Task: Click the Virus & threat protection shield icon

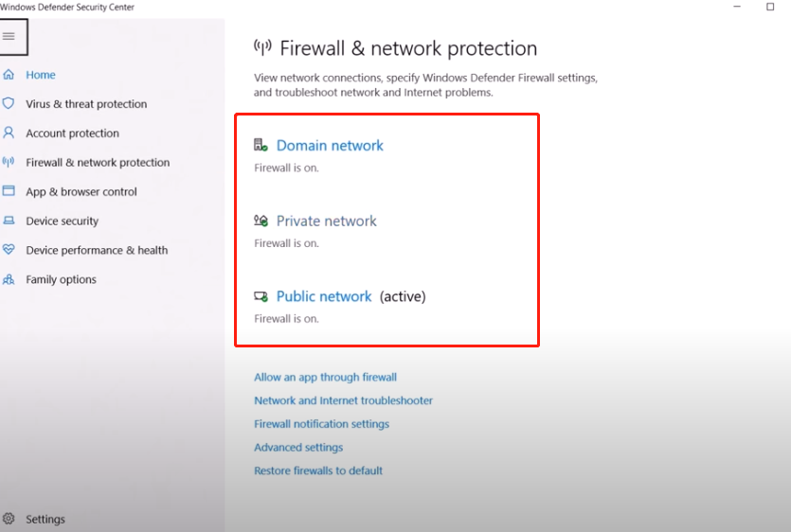Action: (9, 103)
